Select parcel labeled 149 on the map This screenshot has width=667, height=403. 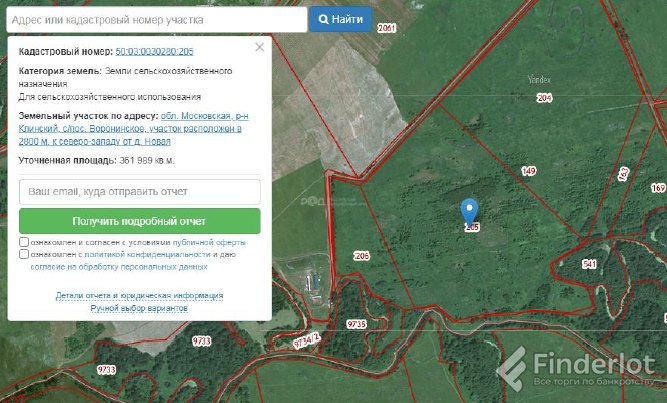click(x=528, y=172)
